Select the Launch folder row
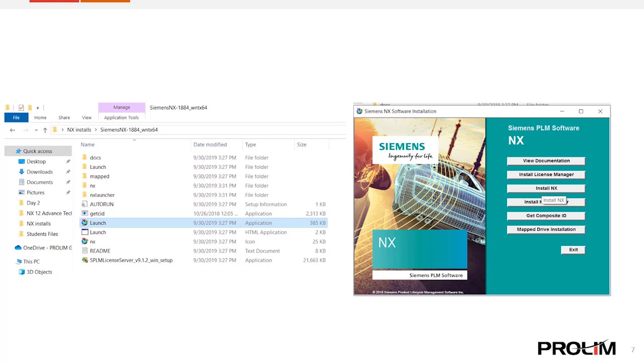Screen dimensions: 644x362 pos(203,167)
